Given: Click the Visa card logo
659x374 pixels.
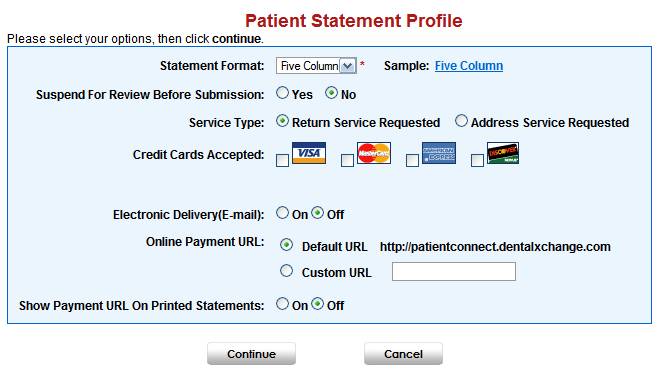Looking at the screenshot, I should 309,153.
